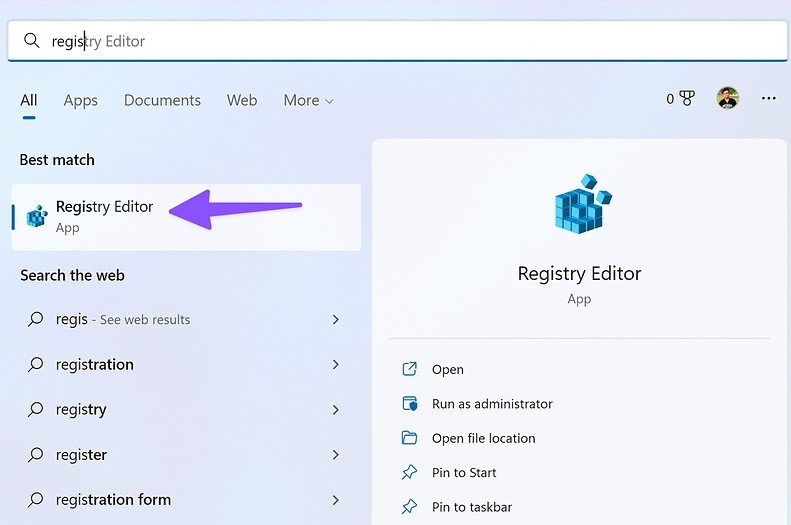Click the search text input field
Image resolution: width=791 pixels, height=525 pixels.
click(397, 41)
